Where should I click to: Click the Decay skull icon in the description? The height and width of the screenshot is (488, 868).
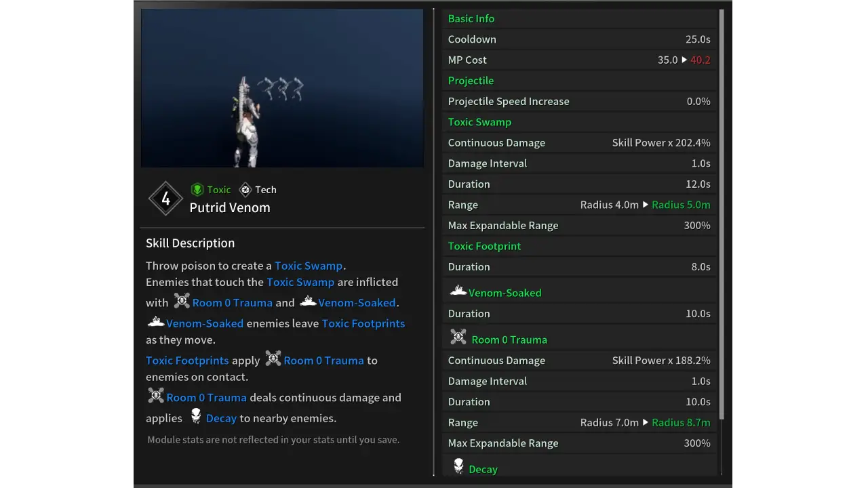(195, 416)
